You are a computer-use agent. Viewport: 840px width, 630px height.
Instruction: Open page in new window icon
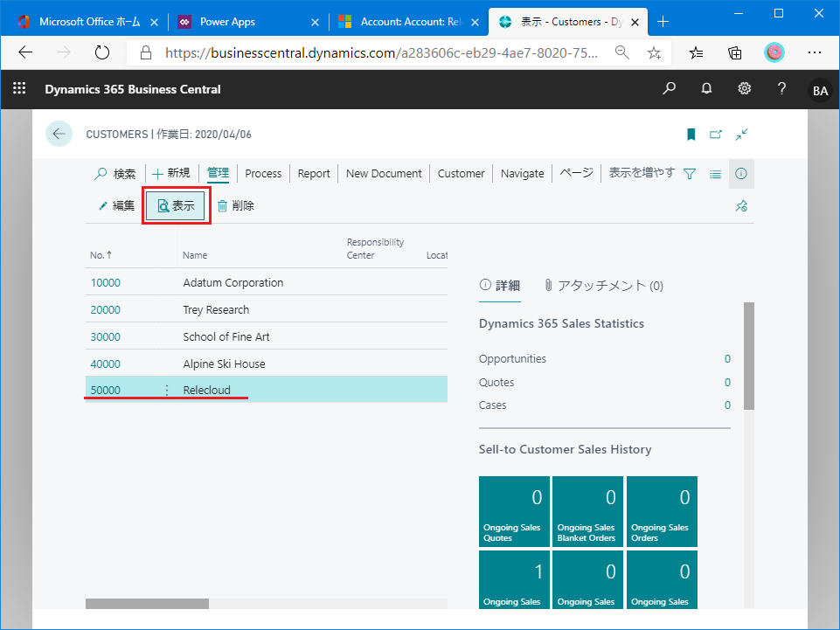pos(716,135)
